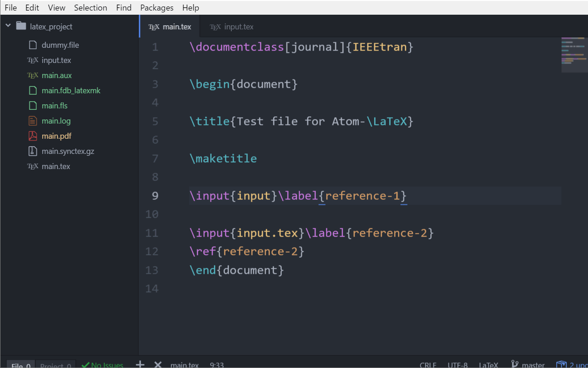Open the Packages menu
Viewport: 588px width, 368px height.
157,8
